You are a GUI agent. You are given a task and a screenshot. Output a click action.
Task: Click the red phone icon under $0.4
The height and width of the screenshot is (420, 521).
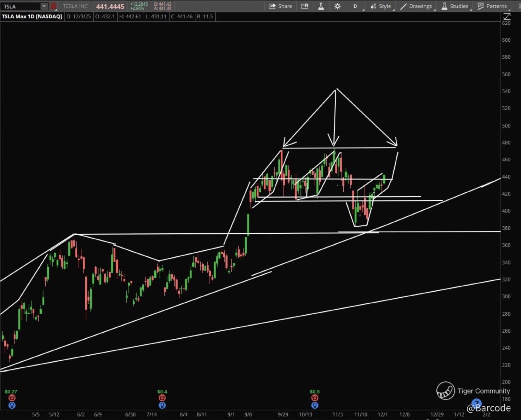point(162,398)
